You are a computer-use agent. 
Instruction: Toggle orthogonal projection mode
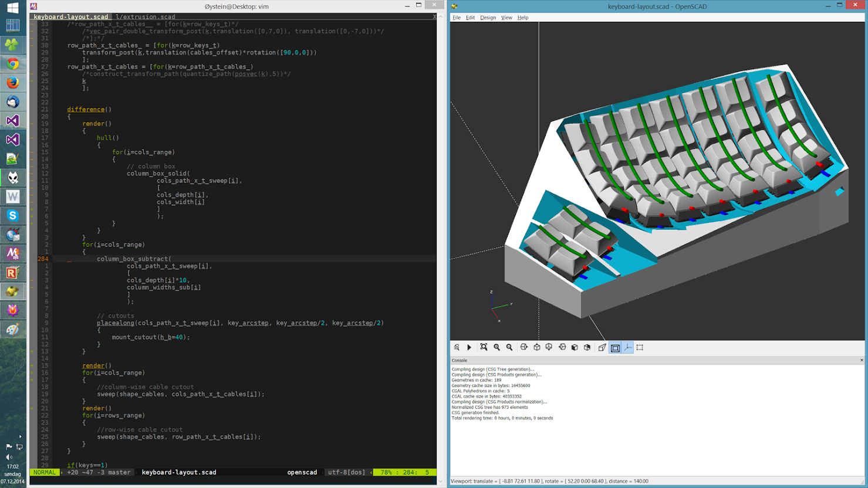click(x=614, y=347)
